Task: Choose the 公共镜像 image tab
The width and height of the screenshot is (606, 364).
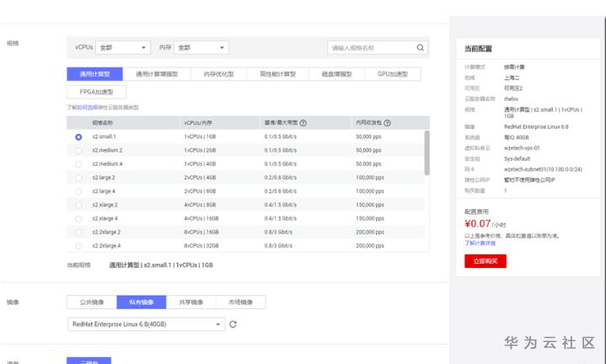Action: pos(92,302)
